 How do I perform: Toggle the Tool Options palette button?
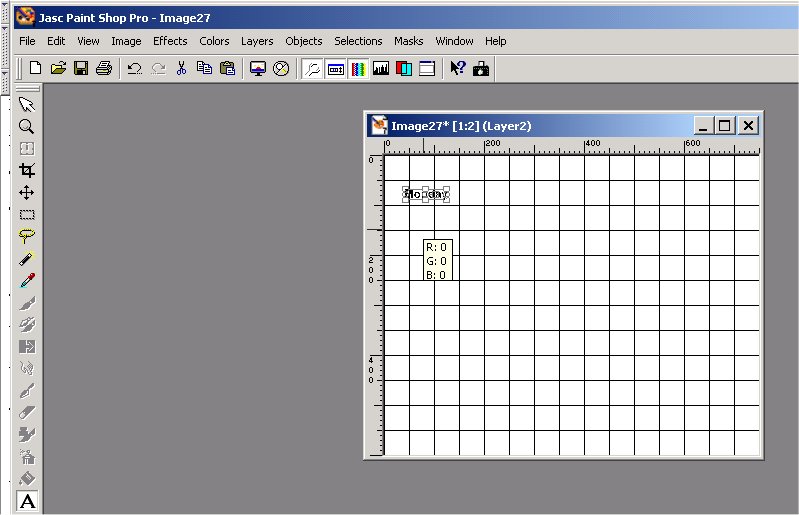(x=335, y=68)
